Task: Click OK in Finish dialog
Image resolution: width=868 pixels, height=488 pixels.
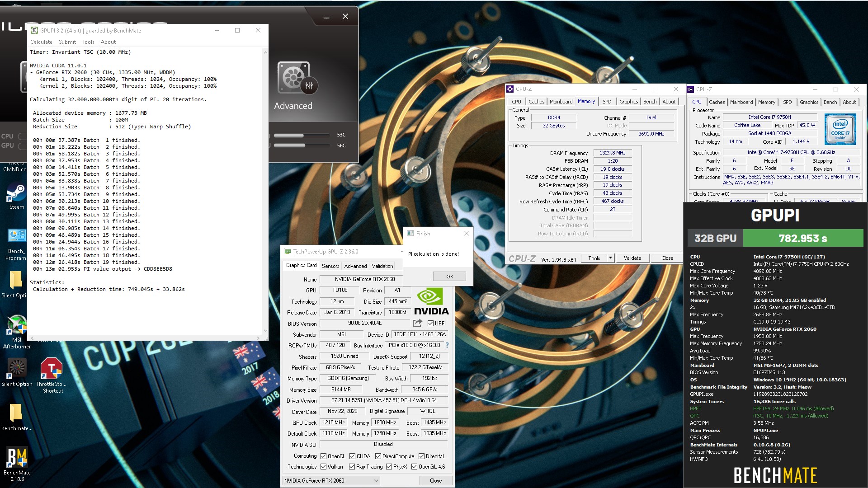Action: (449, 277)
